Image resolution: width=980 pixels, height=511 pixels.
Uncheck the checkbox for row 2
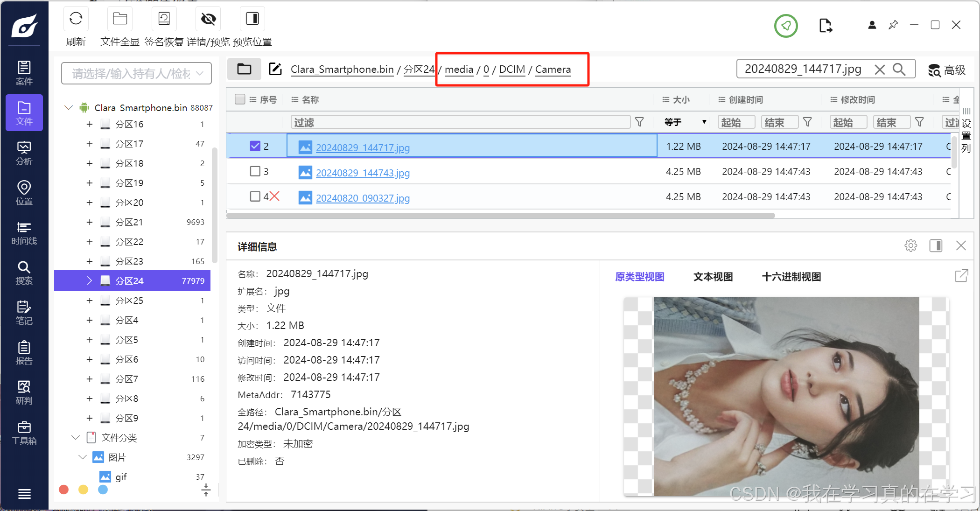[255, 146]
